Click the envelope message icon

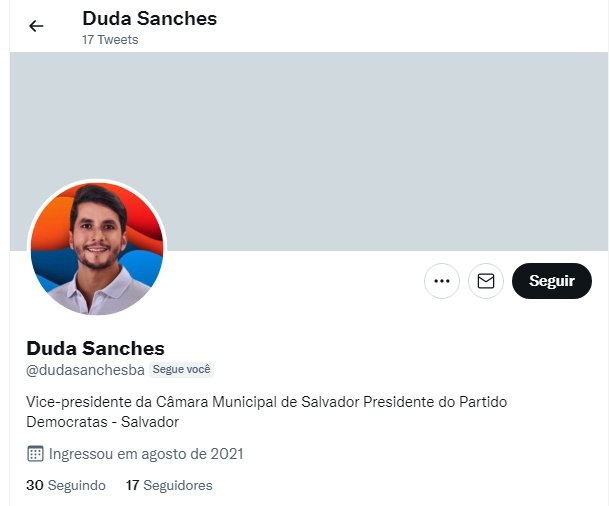coord(486,281)
